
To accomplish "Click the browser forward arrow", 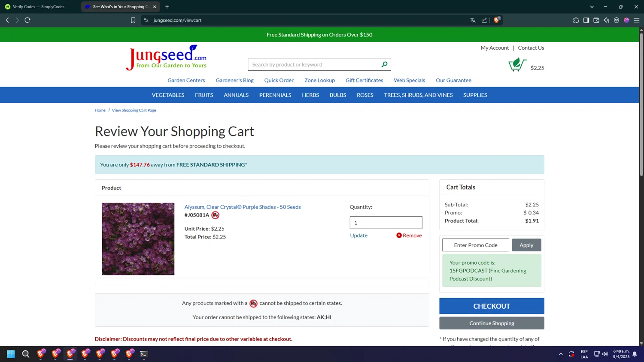I will pyautogui.click(x=17, y=20).
